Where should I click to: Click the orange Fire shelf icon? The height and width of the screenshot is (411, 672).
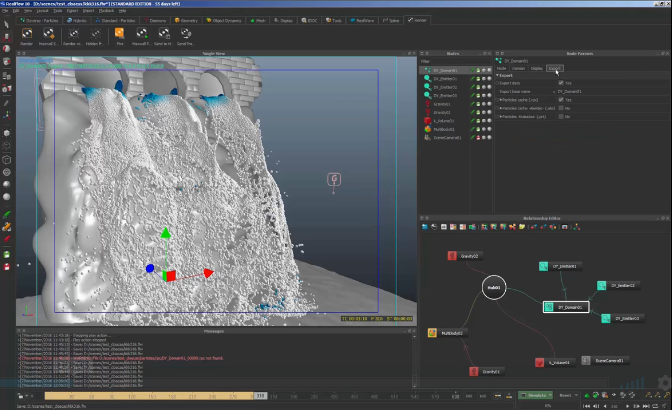[120, 34]
